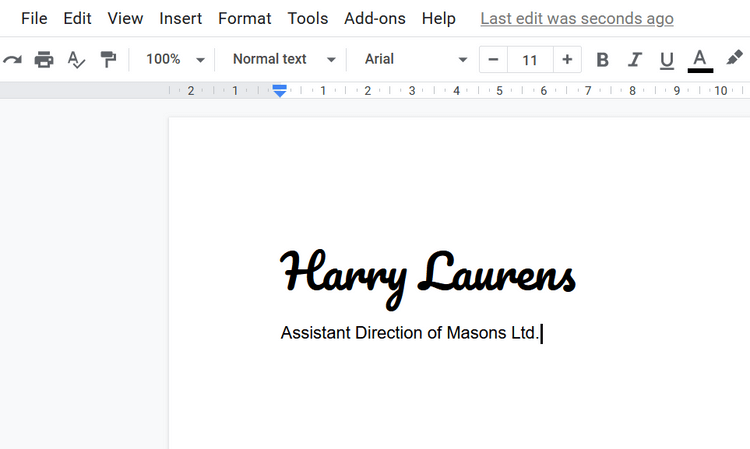
Task: Click the Harry Laurens heading text
Action: [x=427, y=273]
